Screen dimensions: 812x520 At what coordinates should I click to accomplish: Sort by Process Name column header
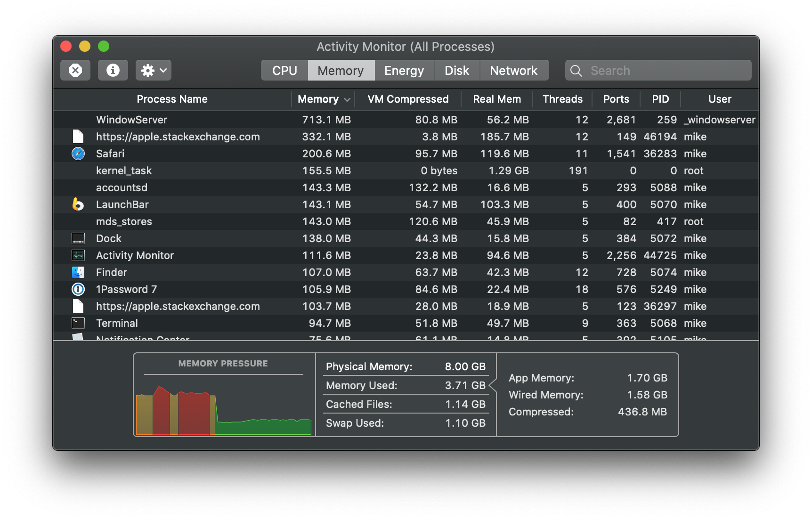click(x=172, y=99)
